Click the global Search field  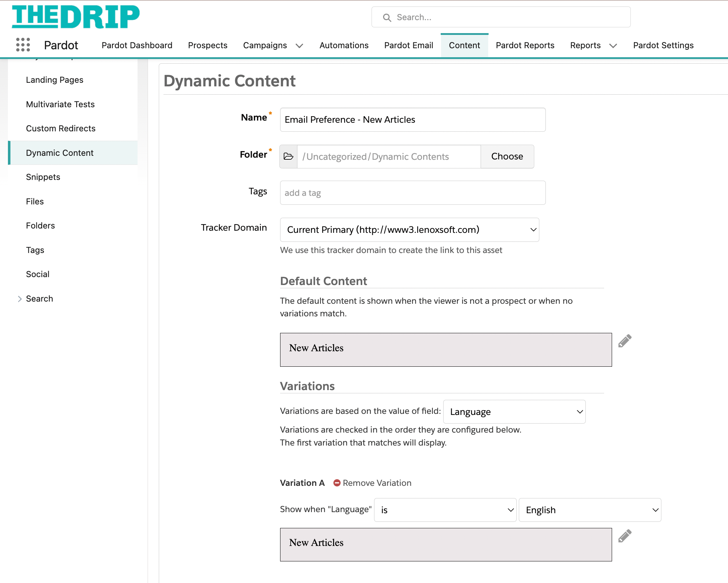click(501, 17)
